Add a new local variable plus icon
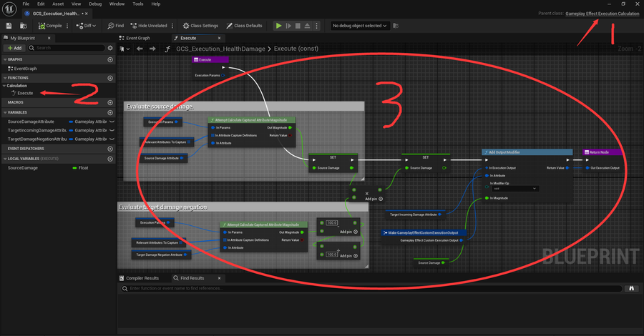This screenshot has width=644, height=336. (x=110, y=159)
